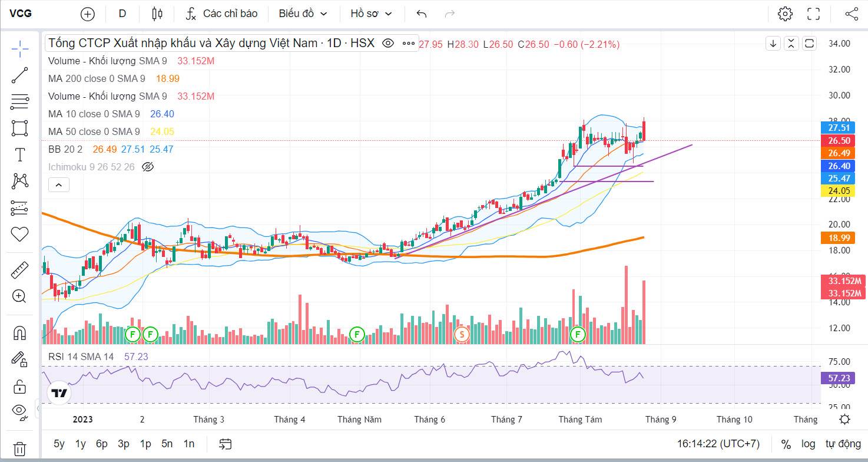Switch time range to 1y
The height and width of the screenshot is (462, 868).
click(x=80, y=444)
